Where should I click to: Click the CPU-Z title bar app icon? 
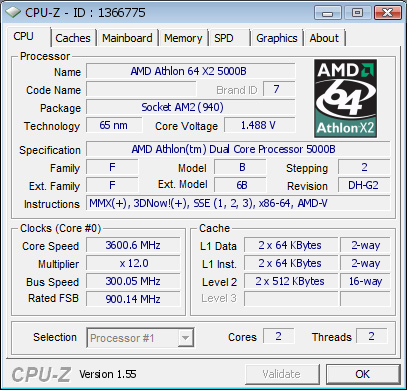[13, 13]
